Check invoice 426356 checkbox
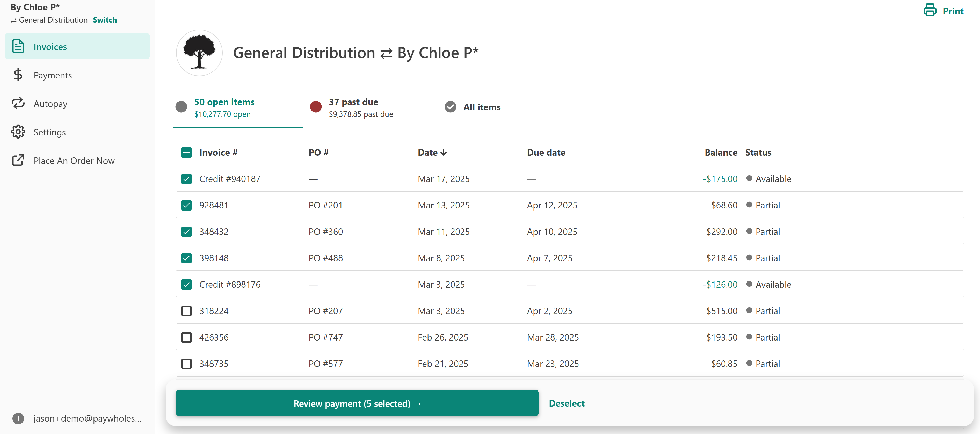Image resolution: width=980 pixels, height=434 pixels. point(186,337)
